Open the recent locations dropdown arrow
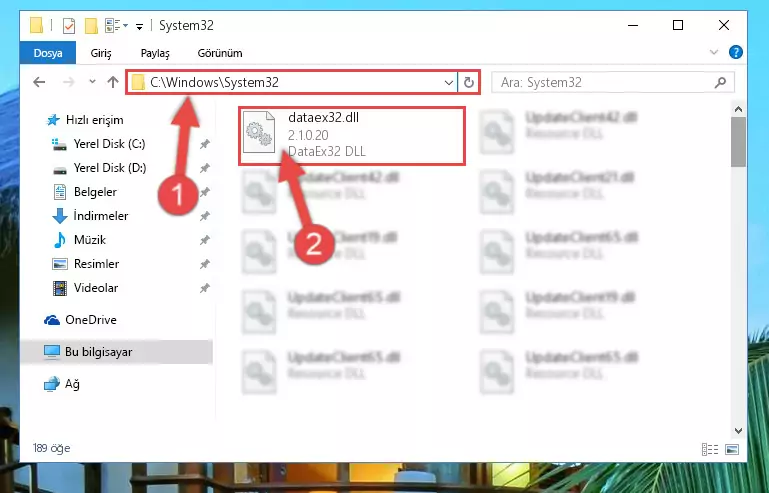This screenshot has height=493, width=769. 92,82
